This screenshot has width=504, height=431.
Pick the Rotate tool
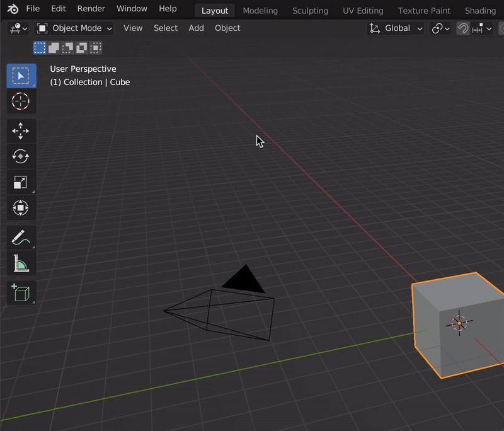click(21, 156)
